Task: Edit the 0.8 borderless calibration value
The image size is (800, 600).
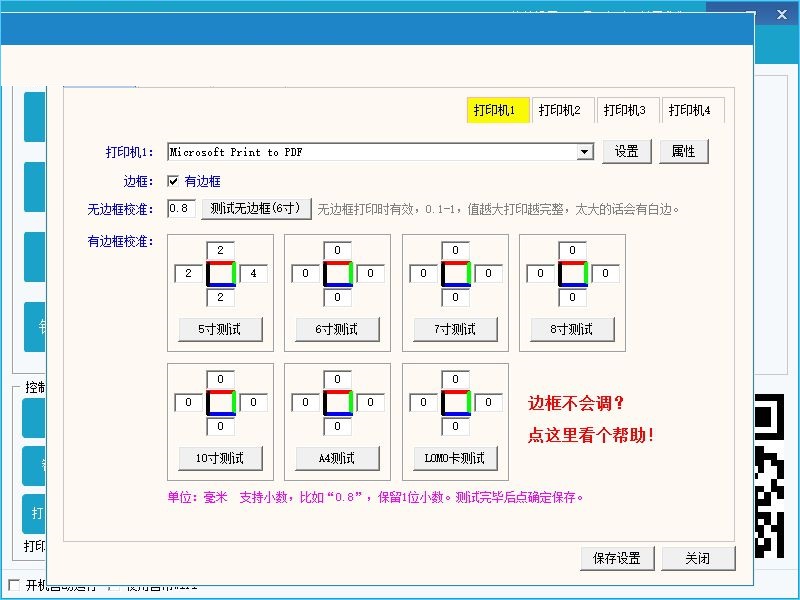Action: [x=182, y=210]
